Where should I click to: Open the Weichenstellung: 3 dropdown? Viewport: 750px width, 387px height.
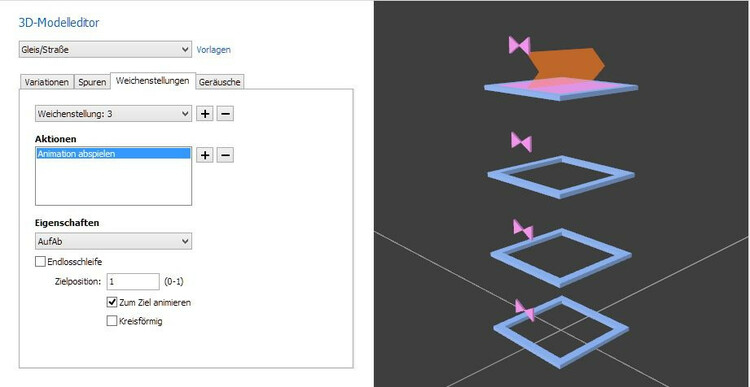[113, 114]
